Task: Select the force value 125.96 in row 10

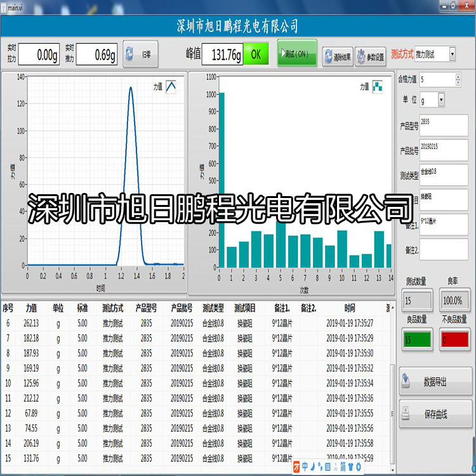Action: [x=31, y=383]
